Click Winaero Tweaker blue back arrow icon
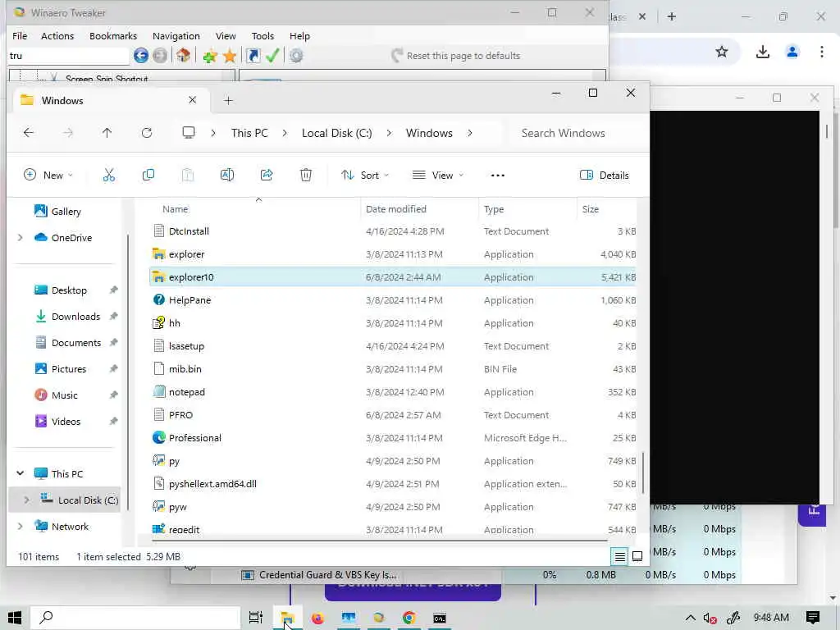 [x=141, y=55]
